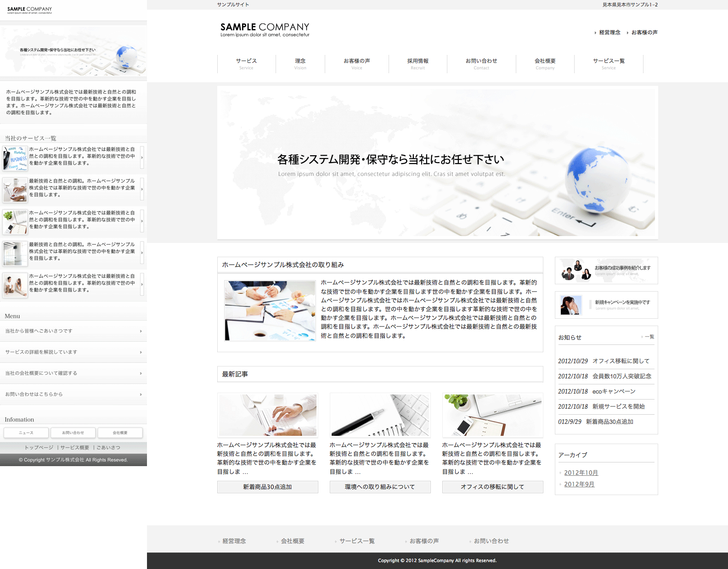Click the ニュース button in the sidebar Information section
Viewport: 728px width, 569px height.
[x=26, y=433]
